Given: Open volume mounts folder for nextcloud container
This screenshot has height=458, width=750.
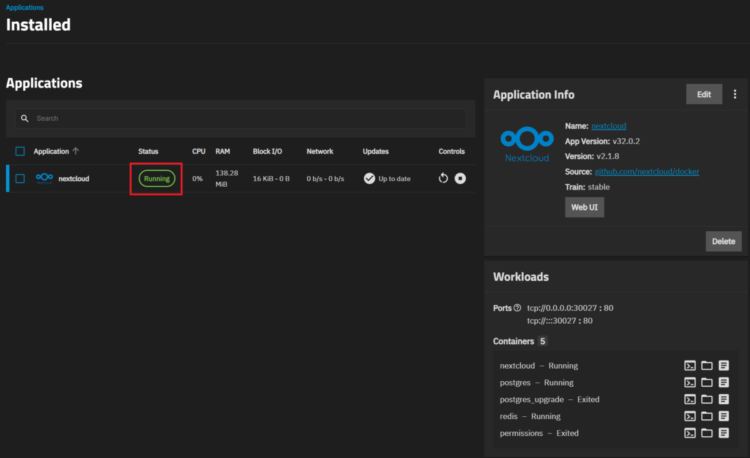Looking at the screenshot, I should click(x=707, y=366).
